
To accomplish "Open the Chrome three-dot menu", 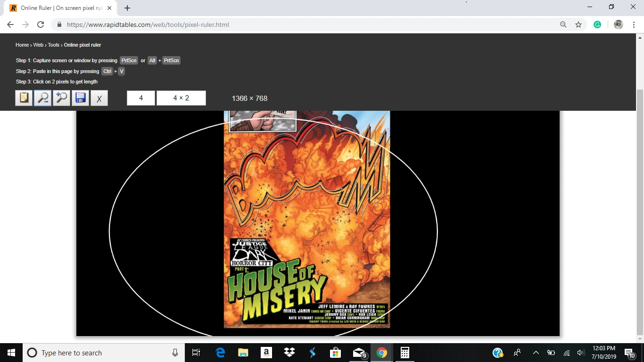I will tap(634, 25).
